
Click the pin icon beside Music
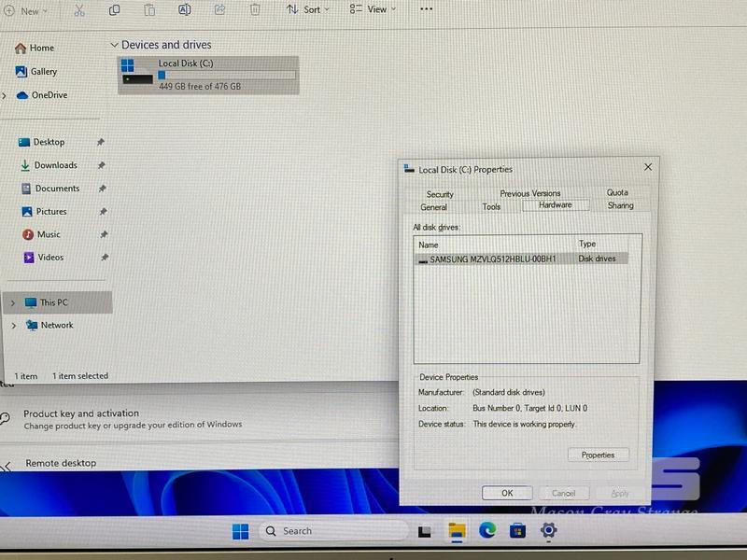coord(104,234)
